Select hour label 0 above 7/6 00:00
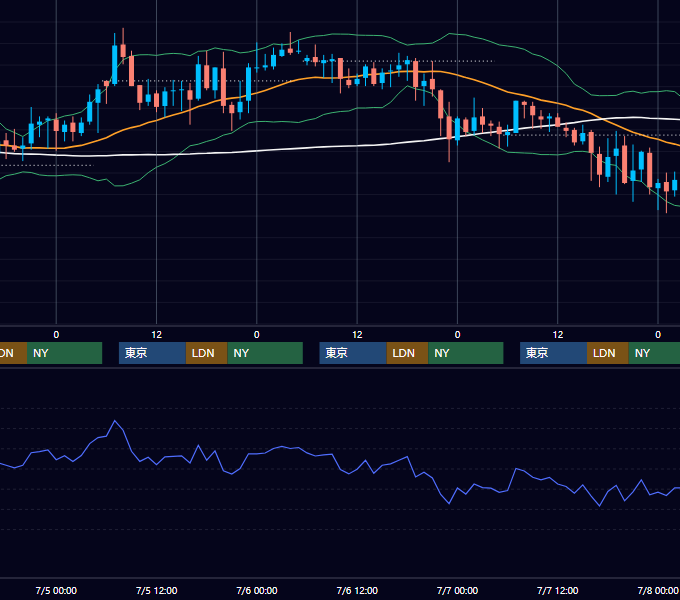Screen dimensions: 680x600 257,335
